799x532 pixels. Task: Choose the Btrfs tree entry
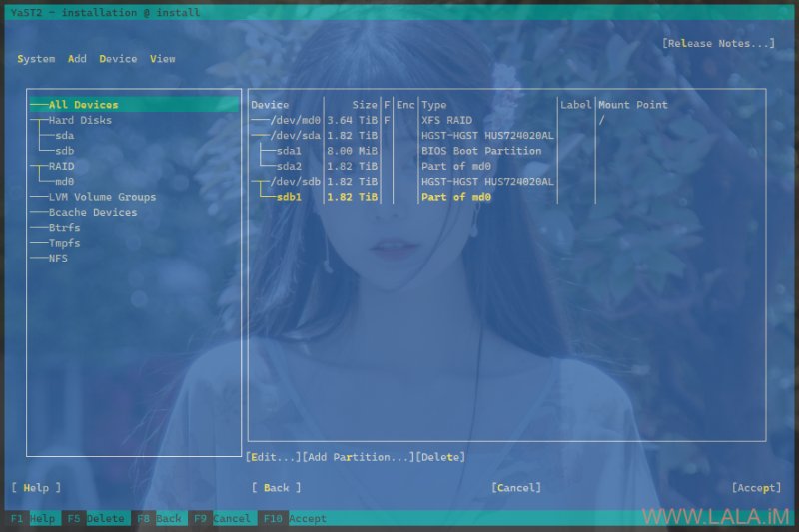coord(64,227)
